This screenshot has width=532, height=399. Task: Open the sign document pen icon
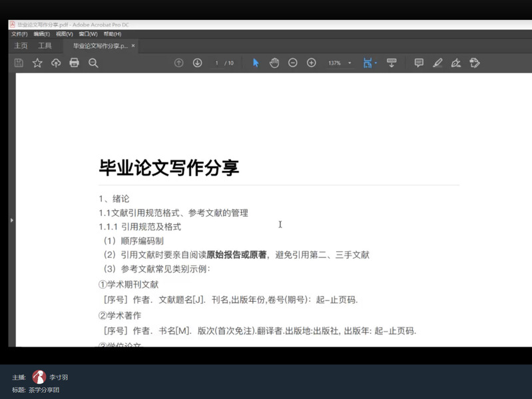pos(456,63)
